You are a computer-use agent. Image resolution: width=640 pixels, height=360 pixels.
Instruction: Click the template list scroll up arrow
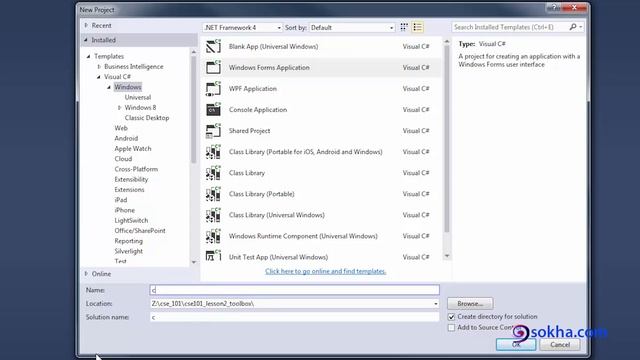tap(447, 42)
